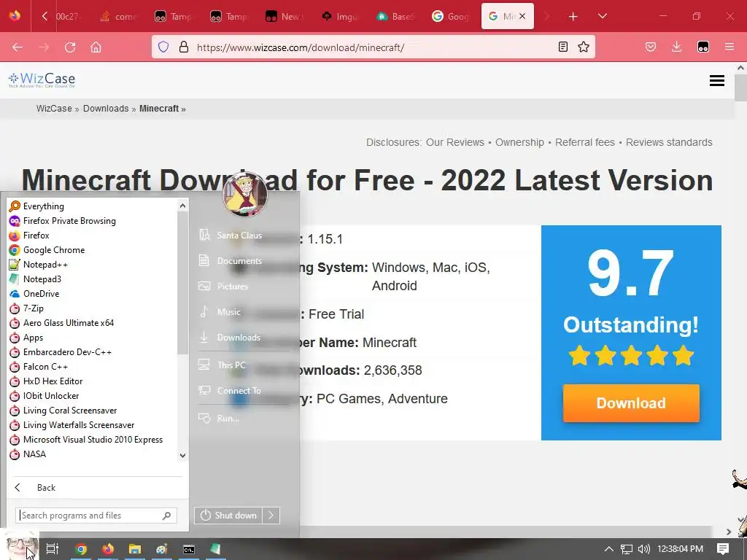747x560 pixels.
Task: Click the tracking protection shield icon
Action: [x=163, y=47]
